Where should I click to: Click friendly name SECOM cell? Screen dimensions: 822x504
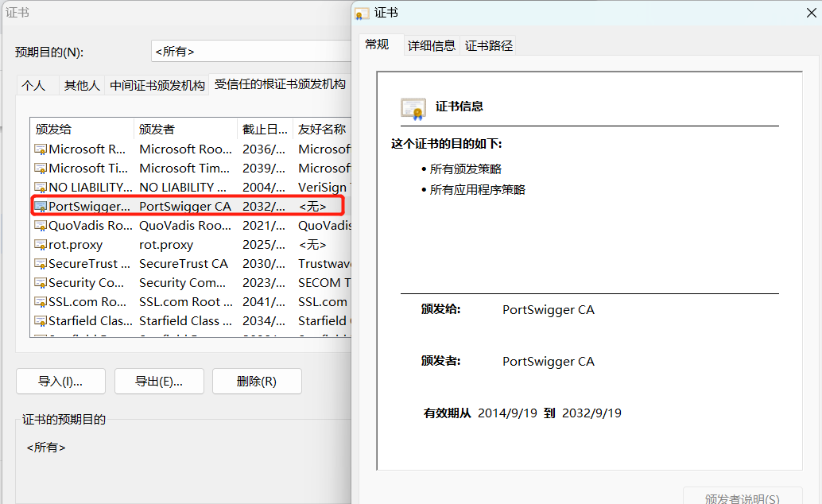coord(324,283)
